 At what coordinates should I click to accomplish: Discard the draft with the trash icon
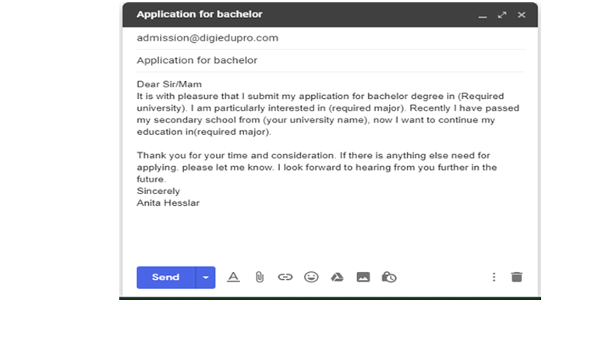click(x=516, y=277)
